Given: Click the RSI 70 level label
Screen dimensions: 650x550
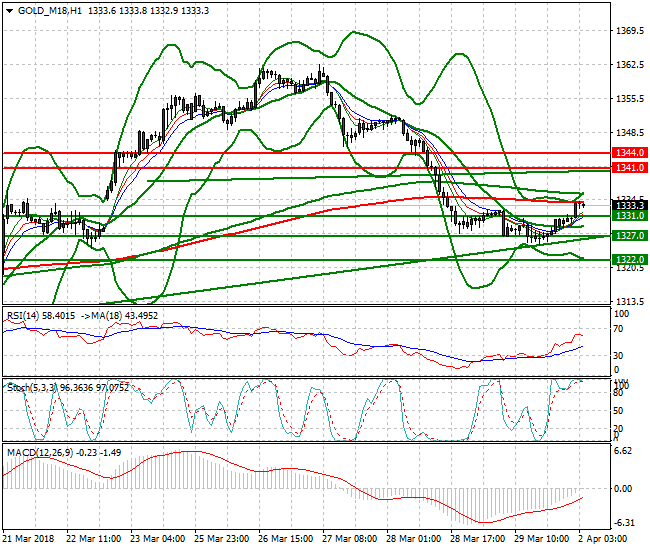Looking at the screenshot, I should [x=618, y=329].
